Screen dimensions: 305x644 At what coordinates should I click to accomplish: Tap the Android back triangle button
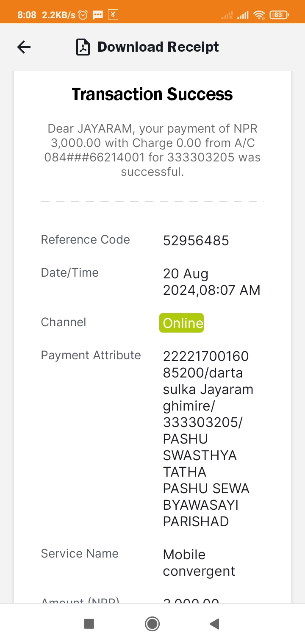pos(214,624)
